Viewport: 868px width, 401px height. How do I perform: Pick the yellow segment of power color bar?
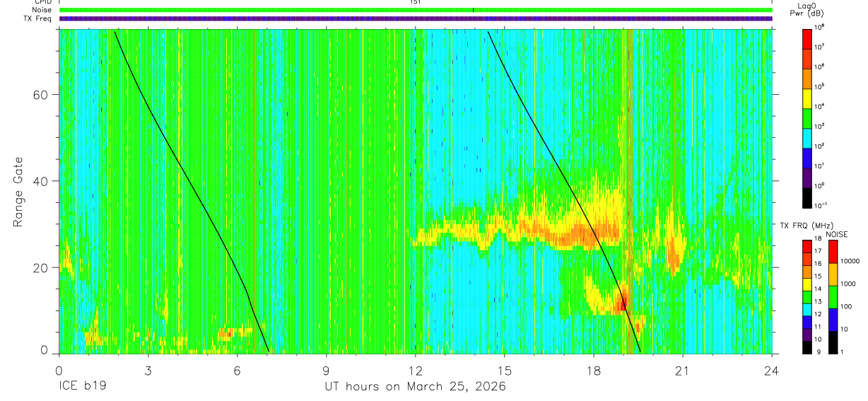(x=808, y=97)
